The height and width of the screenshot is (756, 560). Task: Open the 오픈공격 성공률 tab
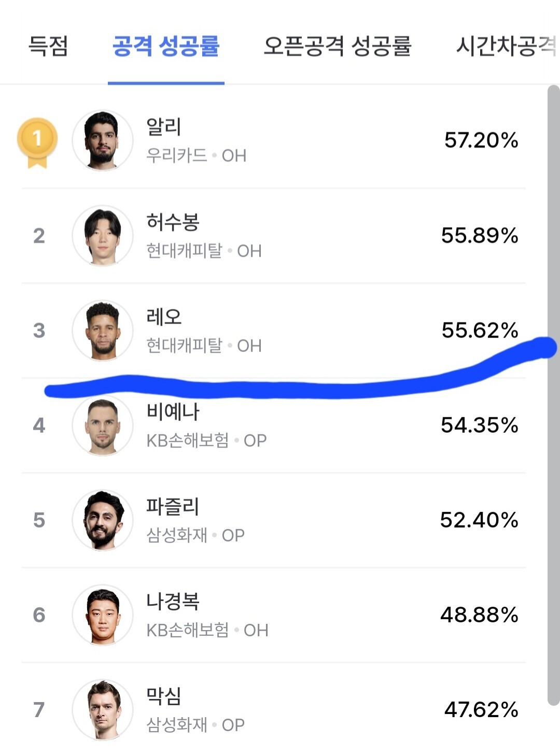point(337,46)
